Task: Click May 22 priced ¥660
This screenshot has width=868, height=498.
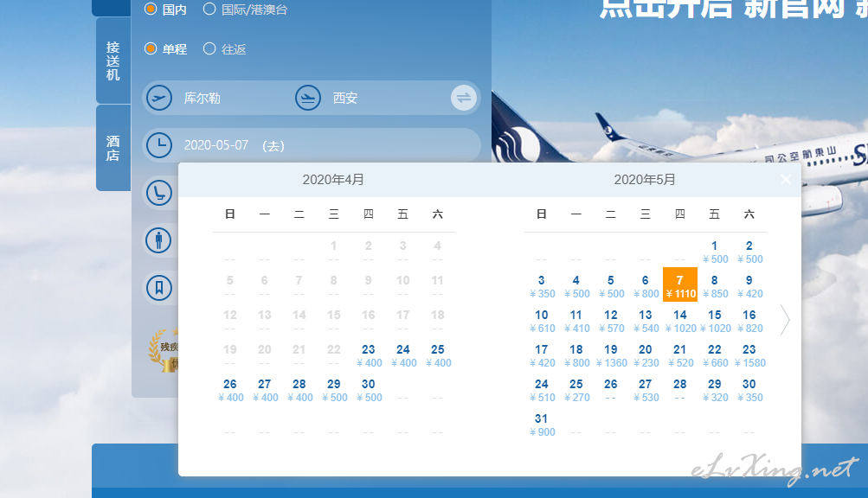Action: pyautogui.click(x=715, y=355)
